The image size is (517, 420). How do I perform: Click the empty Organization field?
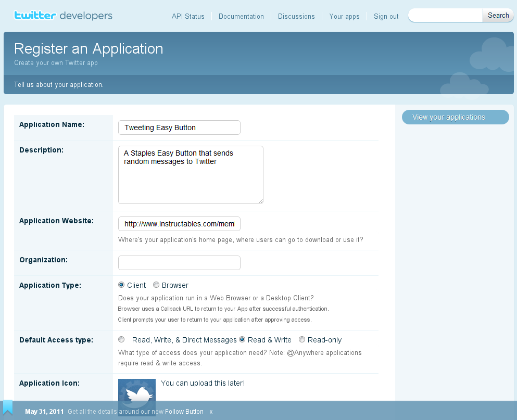tap(180, 263)
